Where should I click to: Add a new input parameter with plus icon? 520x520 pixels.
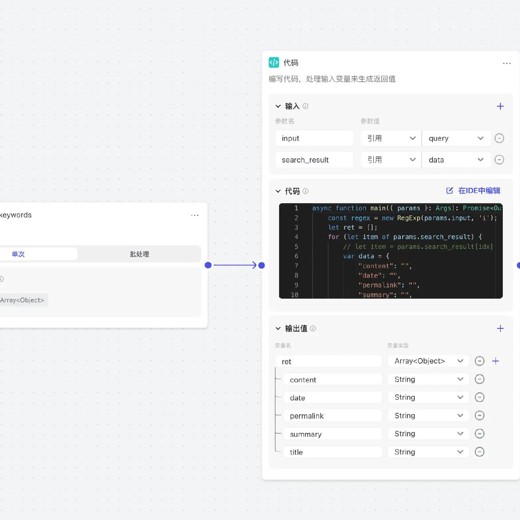tap(500, 106)
